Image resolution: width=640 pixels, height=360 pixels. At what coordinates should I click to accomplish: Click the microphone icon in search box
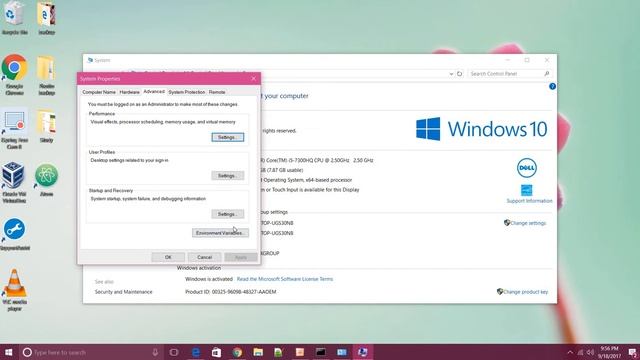pos(155,352)
